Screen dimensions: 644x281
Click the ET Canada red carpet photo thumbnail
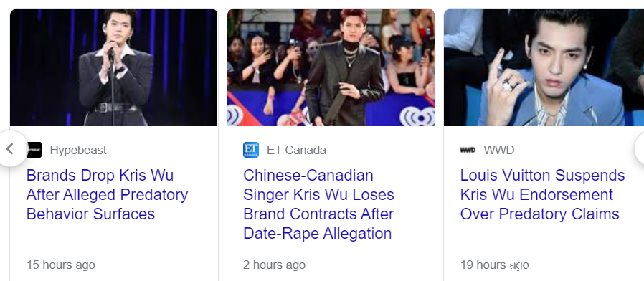click(331, 68)
